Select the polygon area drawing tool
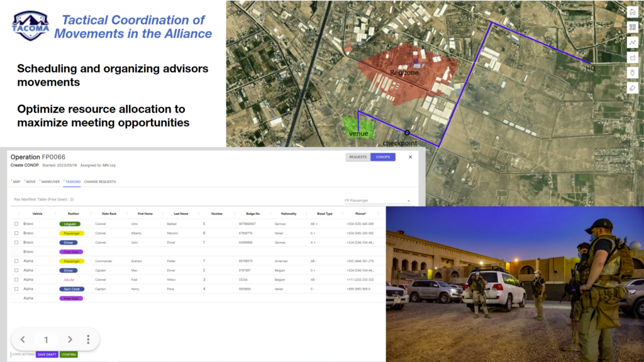This screenshot has width=644, height=362. (x=632, y=58)
